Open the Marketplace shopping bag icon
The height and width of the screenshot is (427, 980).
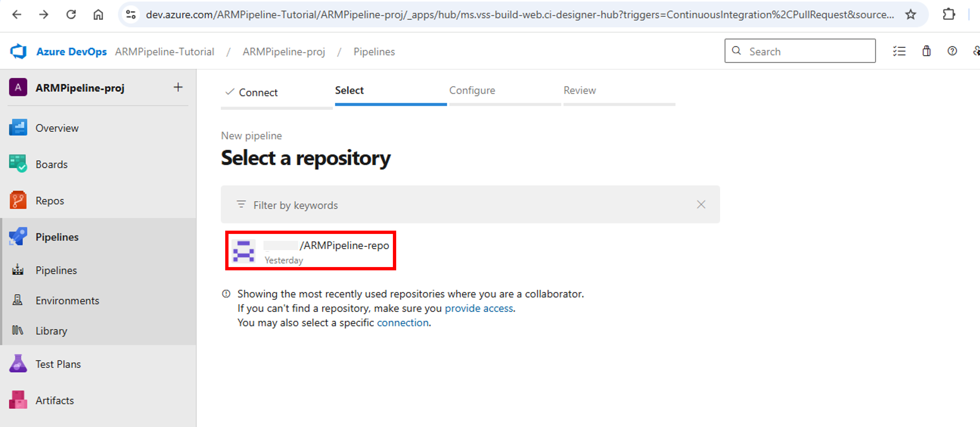926,51
